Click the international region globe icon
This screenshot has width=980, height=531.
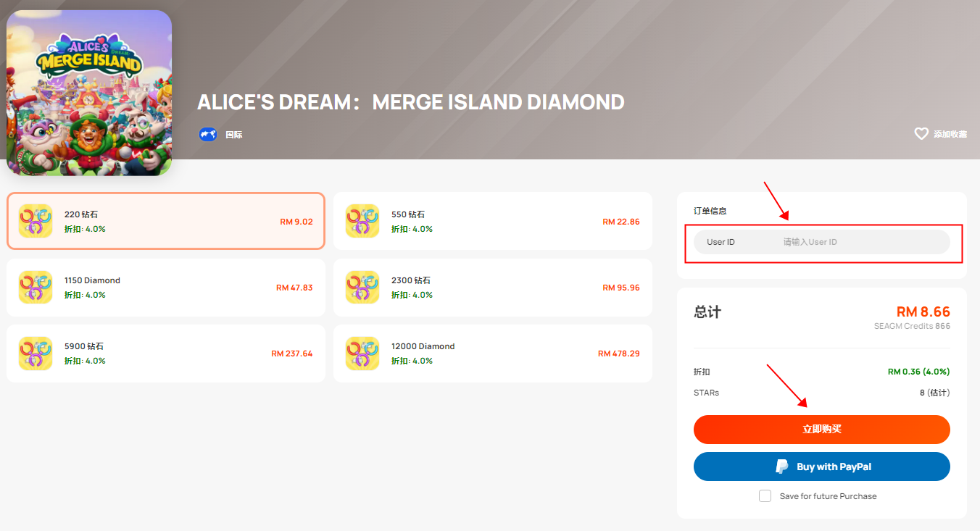click(x=208, y=134)
